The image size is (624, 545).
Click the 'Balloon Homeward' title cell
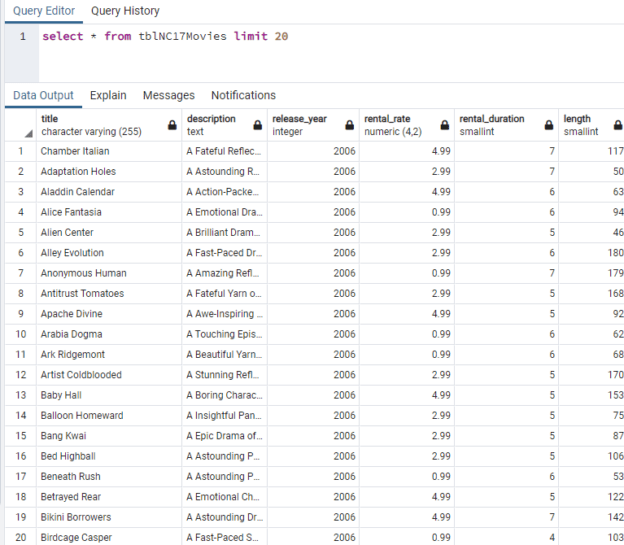109,416
